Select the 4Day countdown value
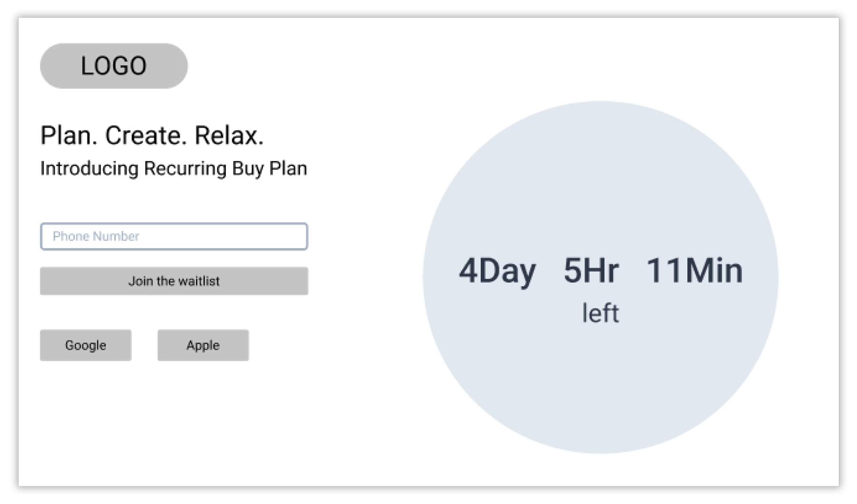 point(497,271)
